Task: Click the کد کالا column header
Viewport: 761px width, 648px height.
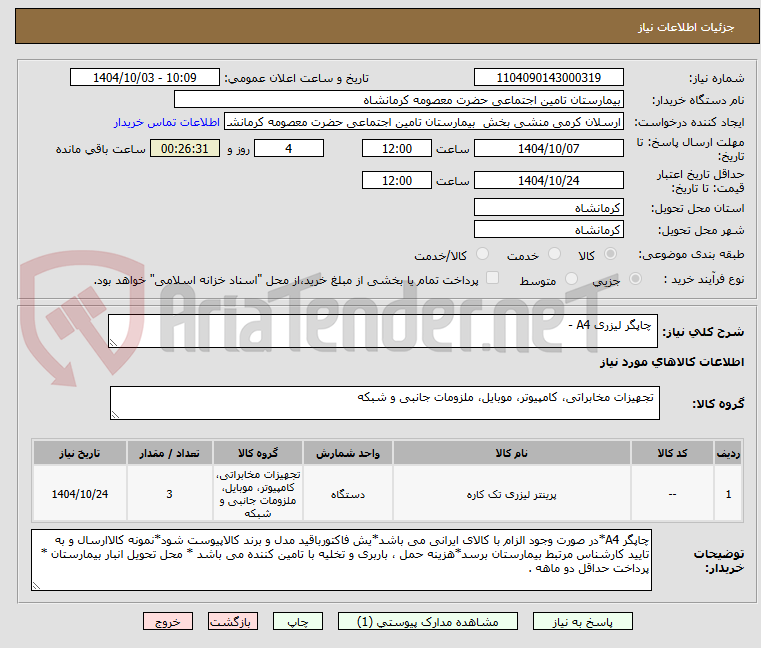Action: click(672, 453)
